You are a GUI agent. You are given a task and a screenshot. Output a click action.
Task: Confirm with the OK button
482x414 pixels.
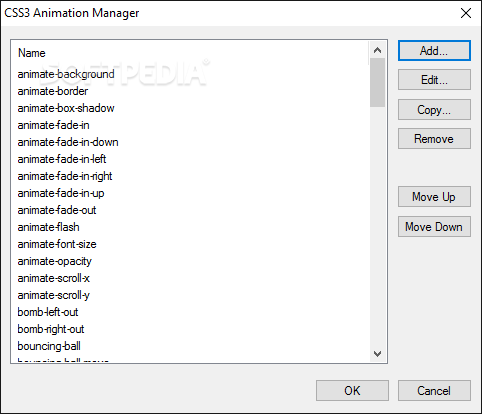point(352,390)
